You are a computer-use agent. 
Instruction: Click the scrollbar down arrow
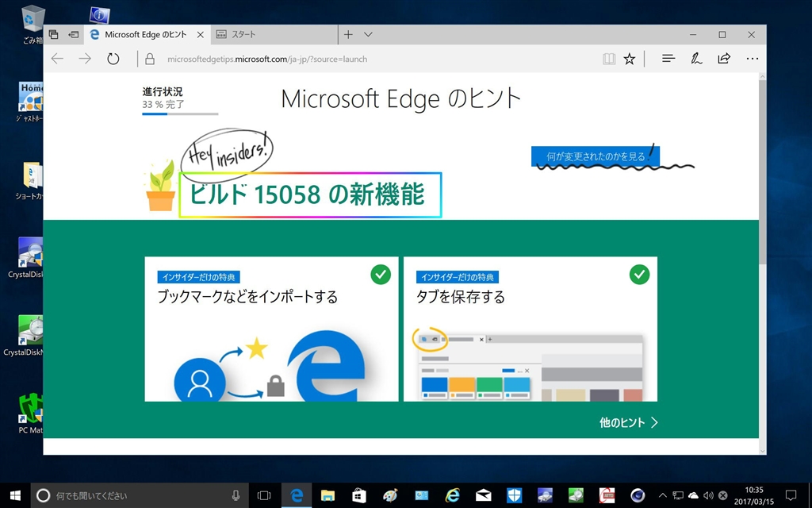tap(762, 451)
